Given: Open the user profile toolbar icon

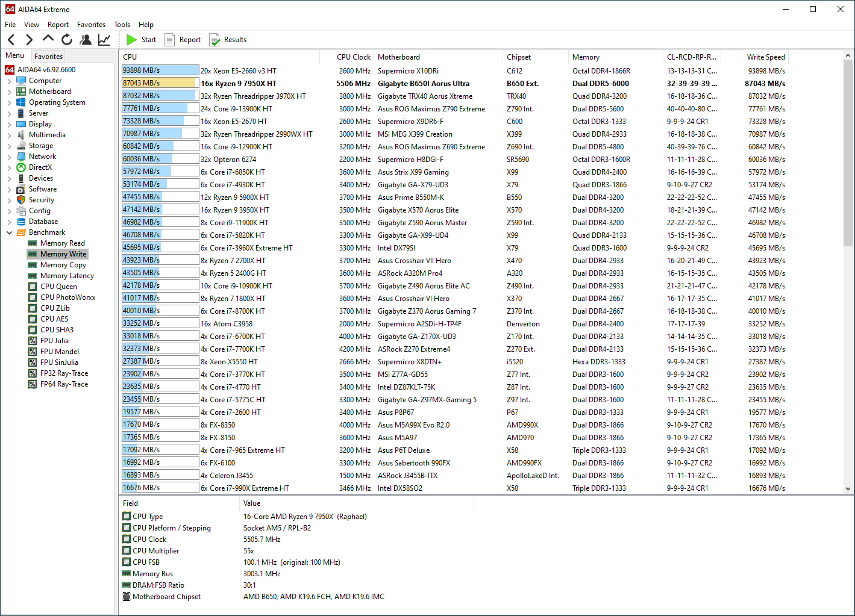Looking at the screenshot, I should [x=86, y=40].
